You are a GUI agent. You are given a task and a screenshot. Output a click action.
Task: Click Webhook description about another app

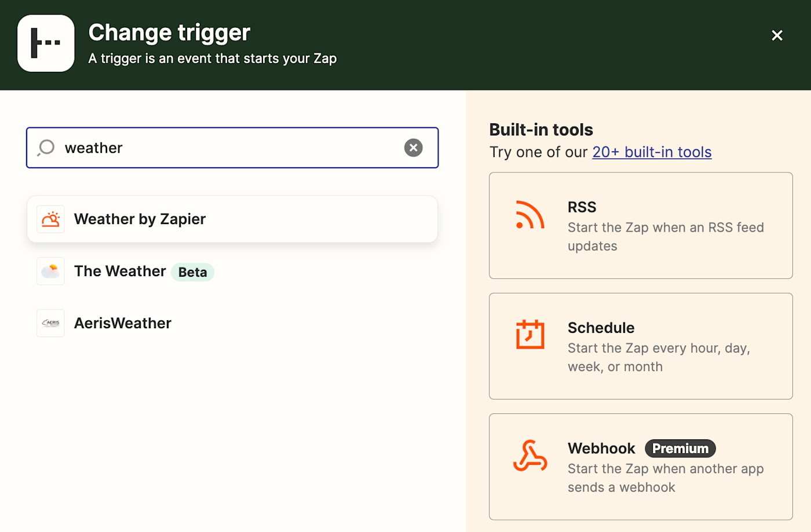point(666,478)
